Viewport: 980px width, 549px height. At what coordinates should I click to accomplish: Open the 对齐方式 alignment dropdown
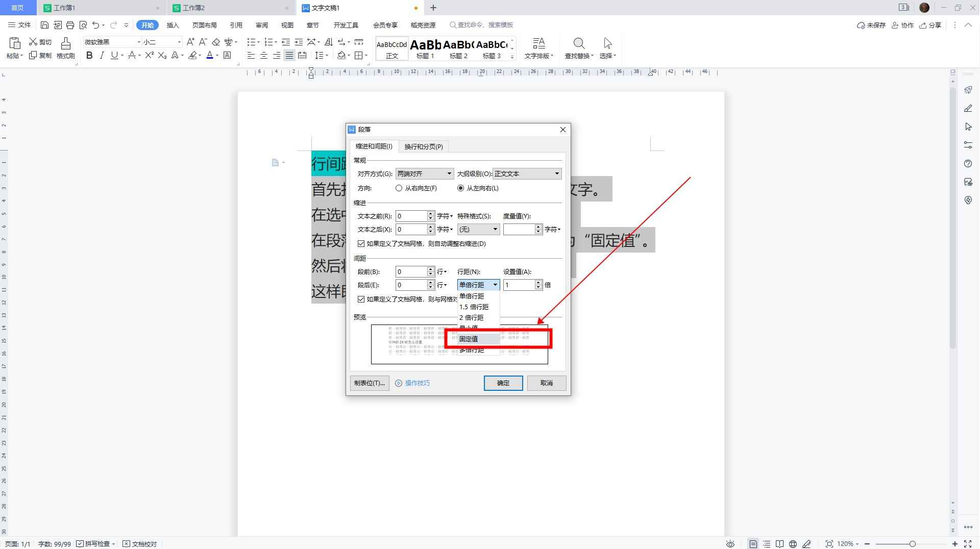pyautogui.click(x=424, y=174)
